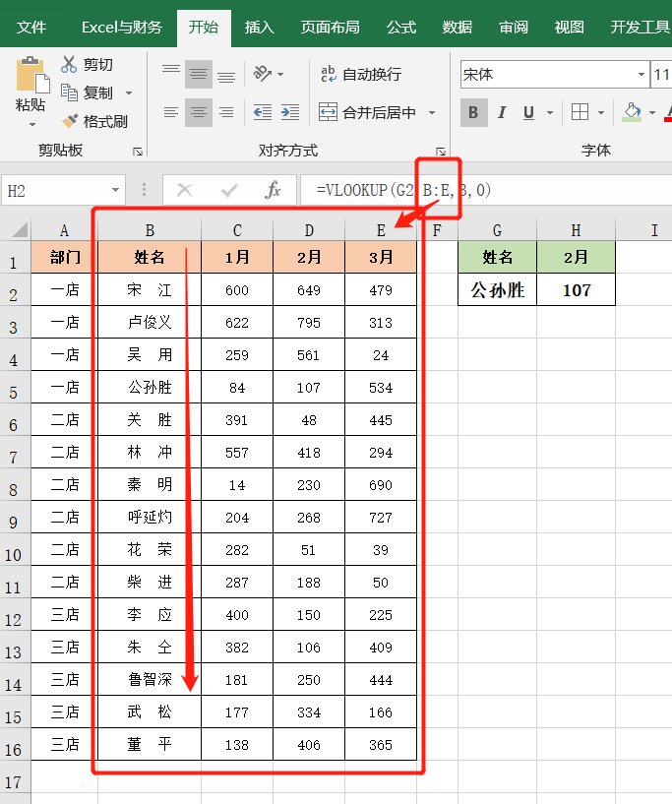Viewport: 672px width, 804px height.
Task: Align text to the right
Action: 226,112
